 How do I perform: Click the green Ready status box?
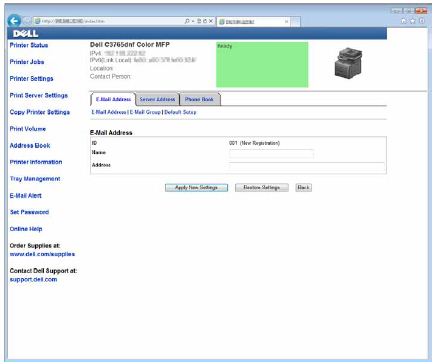(x=262, y=65)
